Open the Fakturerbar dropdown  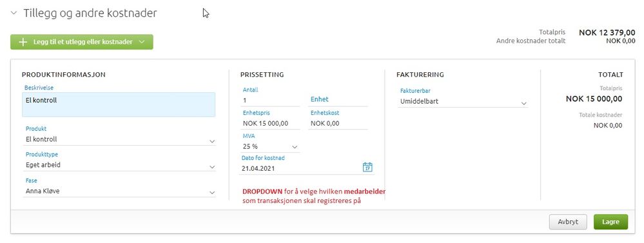point(462,101)
